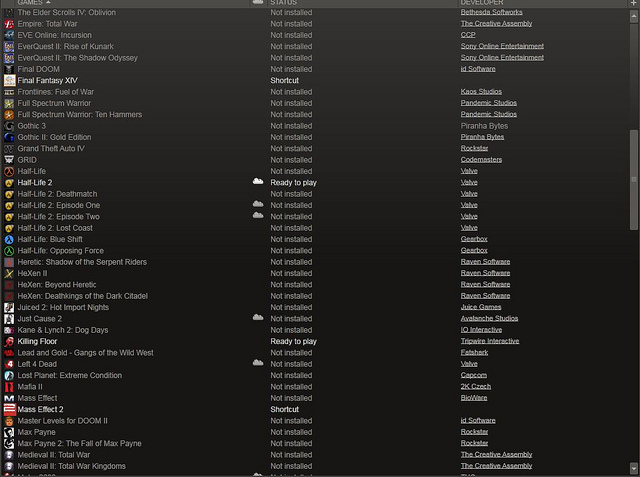This screenshot has width=640, height=477.
Task: Click the Empire: Total War icon
Action: 9,24
